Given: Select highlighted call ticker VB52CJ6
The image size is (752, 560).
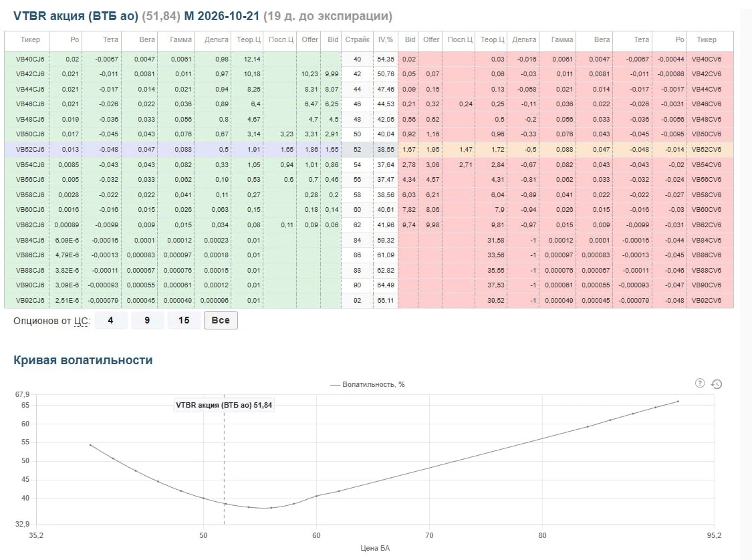Looking at the screenshot, I should tap(30, 150).
